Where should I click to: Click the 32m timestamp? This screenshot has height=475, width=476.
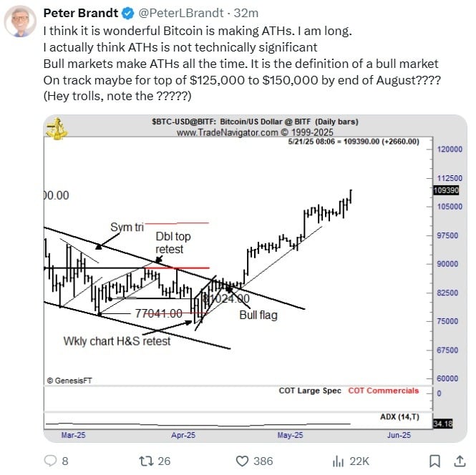[x=246, y=13]
